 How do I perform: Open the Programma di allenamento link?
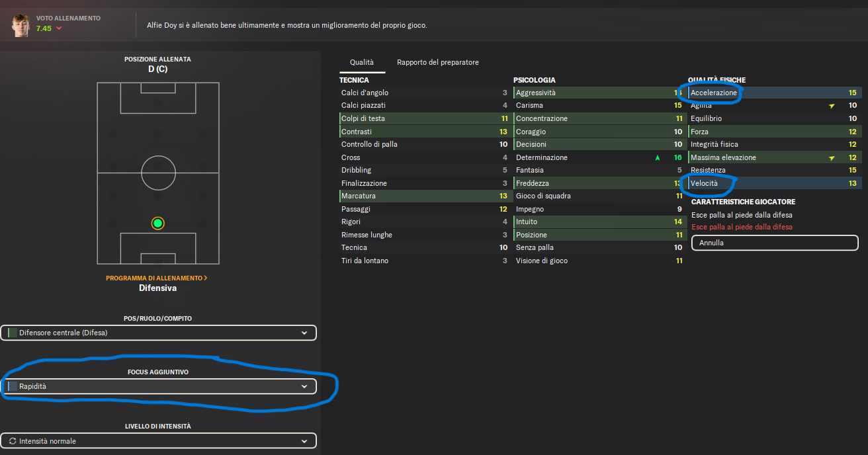(157, 278)
